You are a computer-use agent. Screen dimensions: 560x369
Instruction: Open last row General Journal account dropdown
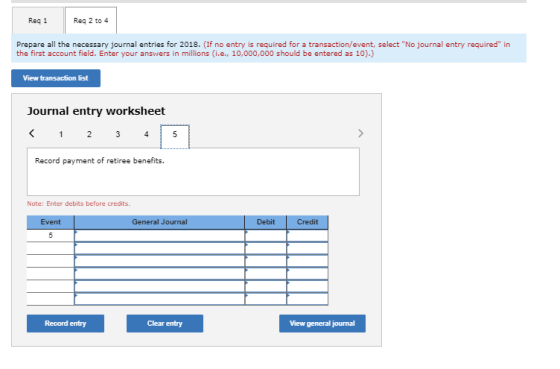(159, 299)
